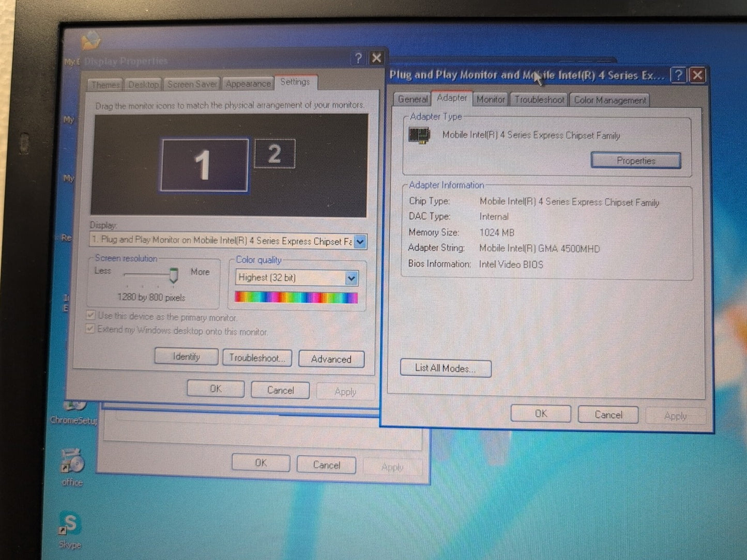This screenshot has width=747, height=560.
Task: Select monitor 1 in the arrangement preview
Action: click(x=204, y=165)
